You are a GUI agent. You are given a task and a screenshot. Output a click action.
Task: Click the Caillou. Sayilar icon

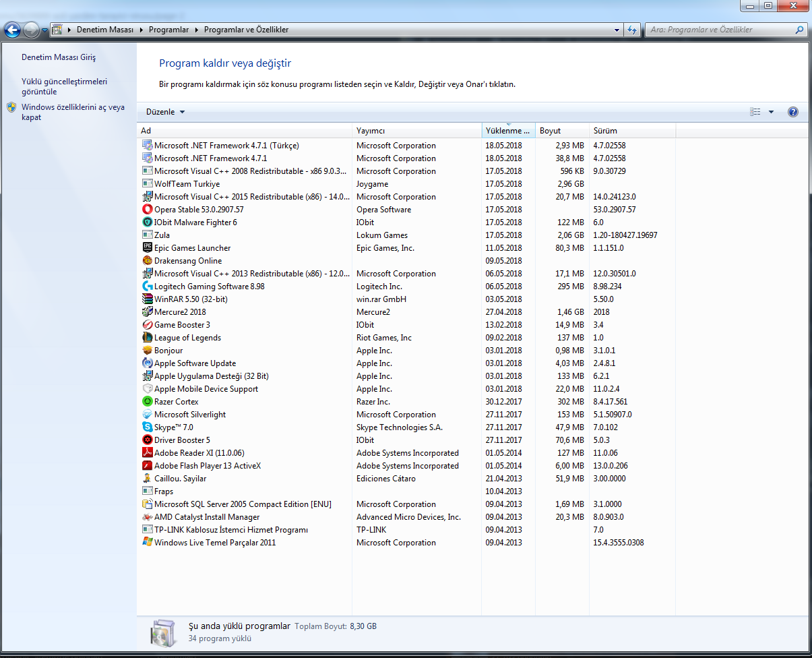tap(148, 479)
